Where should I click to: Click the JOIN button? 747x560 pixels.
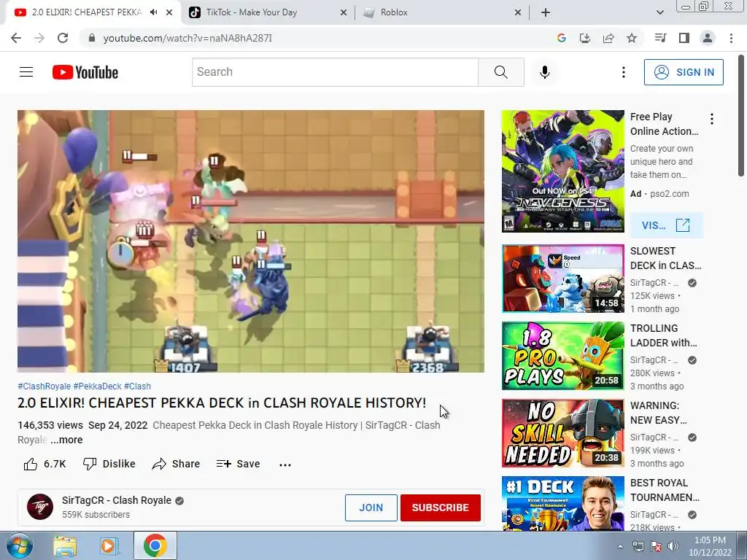371,507
